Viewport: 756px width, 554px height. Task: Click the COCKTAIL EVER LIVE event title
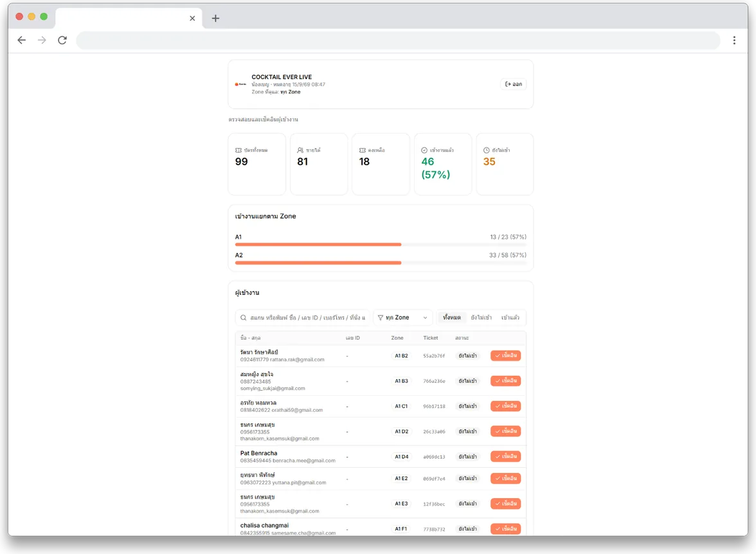(282, 77)
